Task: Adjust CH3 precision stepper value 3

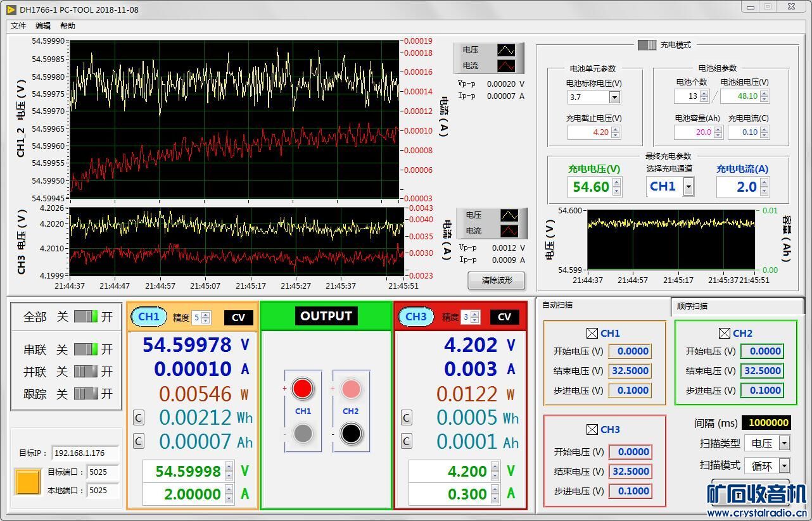Action: 474,317
